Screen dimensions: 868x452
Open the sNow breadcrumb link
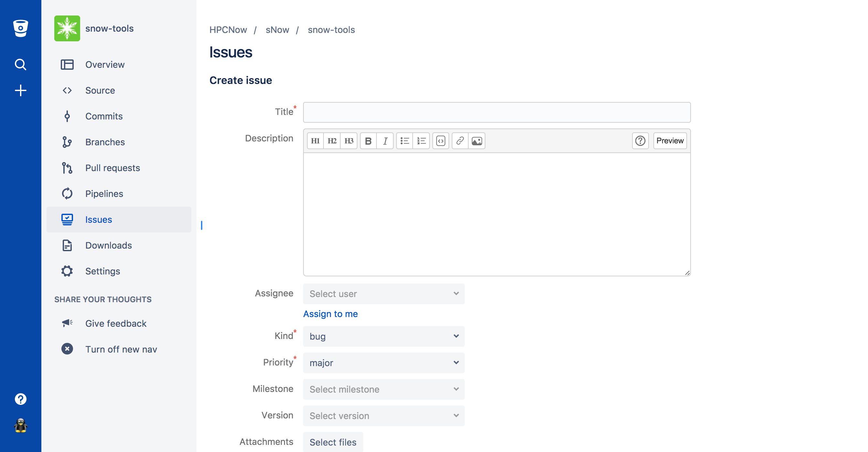(277, 30)
